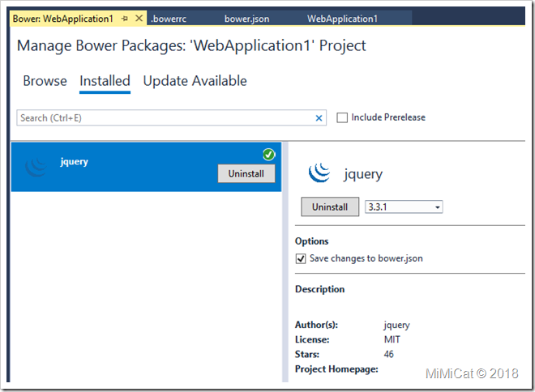Viewport: 535px width, 392px height.
Task: Toggle Include Prerelease checkbox
Action: (x=342, y=117)
